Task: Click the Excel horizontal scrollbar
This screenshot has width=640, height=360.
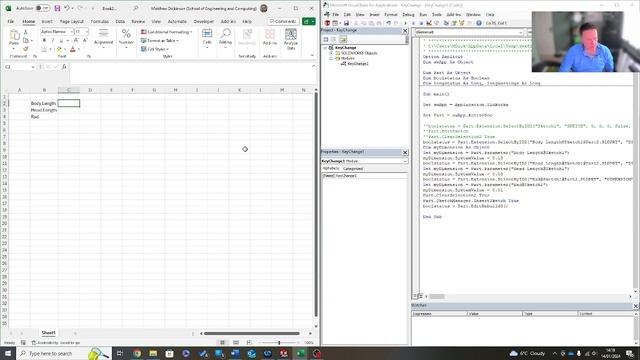Action: click(252, 333)
